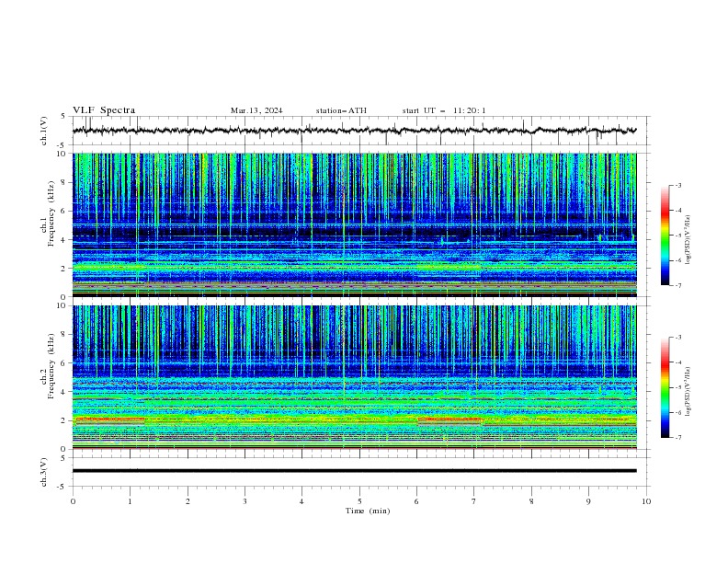Viewport: 728px width, 563px height.
Task: Click the "ch.3(V)" waveform axis label
Action: [44, 472]
